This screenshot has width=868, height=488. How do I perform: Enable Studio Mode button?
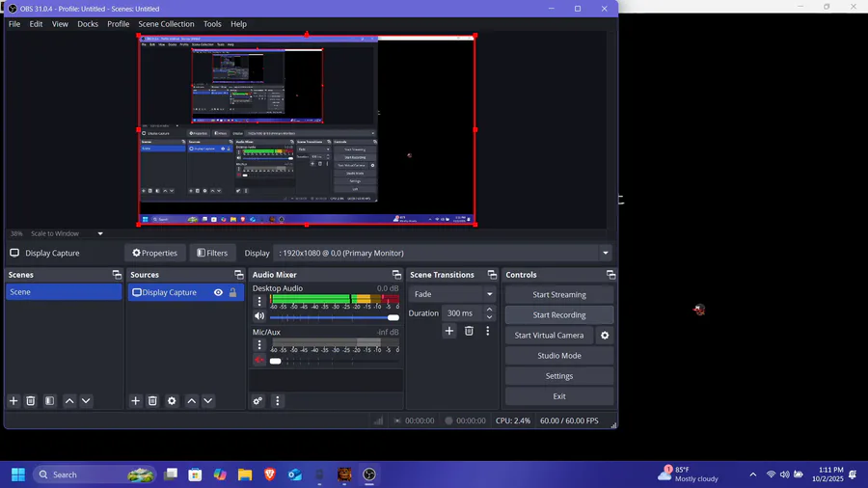559,356
